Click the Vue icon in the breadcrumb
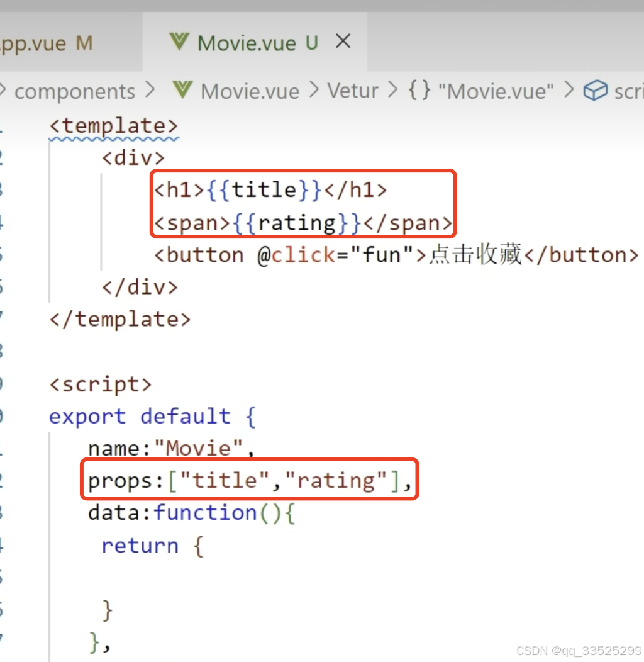 click(183, 91)
